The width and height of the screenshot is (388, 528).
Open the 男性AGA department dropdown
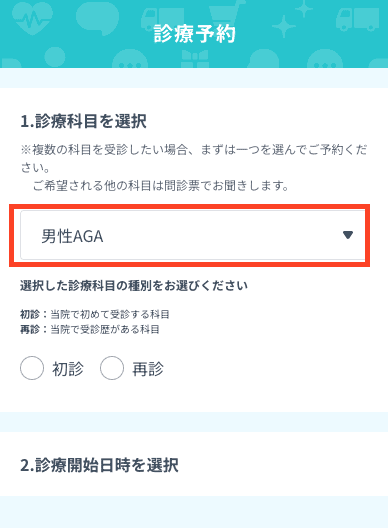click(x=193, y=235)
